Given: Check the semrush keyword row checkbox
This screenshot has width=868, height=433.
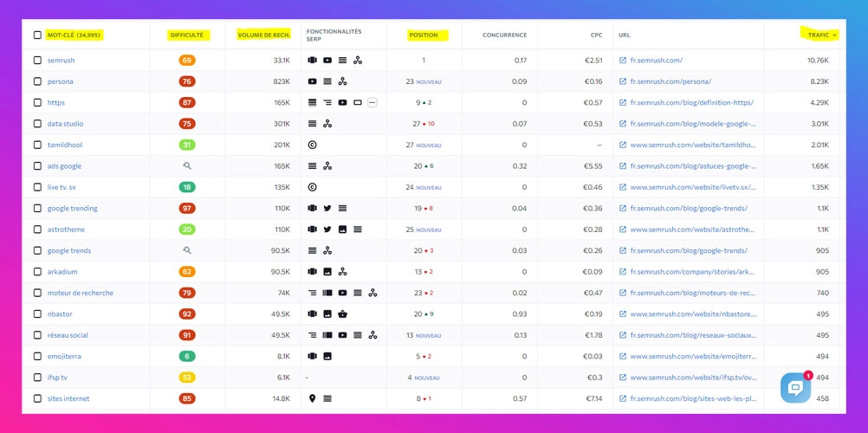Looking at the screenshot, I should coord(37,61).
